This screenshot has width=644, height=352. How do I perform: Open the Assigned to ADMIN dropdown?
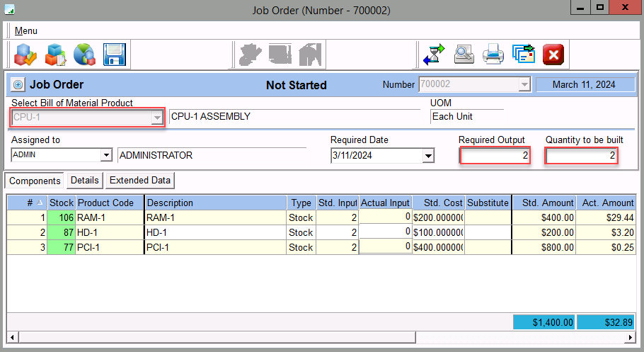(106, 155)
